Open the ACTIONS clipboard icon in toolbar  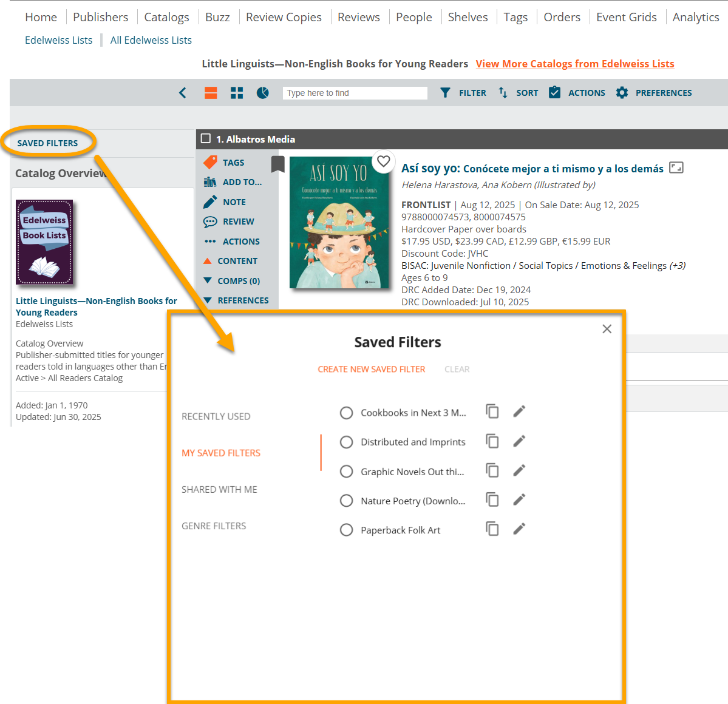pyautogui.click(x=554, y=92)
